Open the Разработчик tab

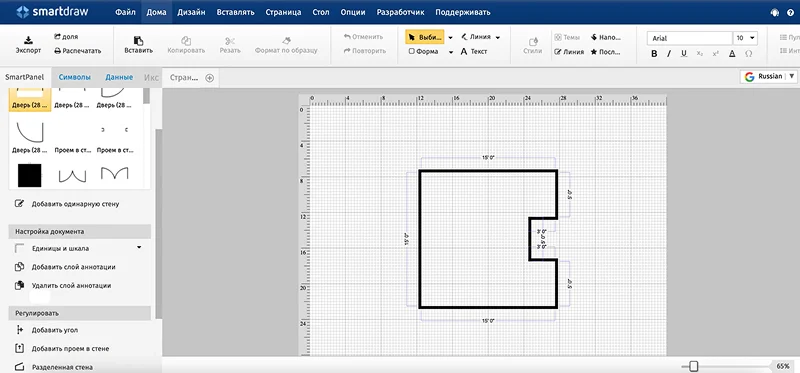401,12
